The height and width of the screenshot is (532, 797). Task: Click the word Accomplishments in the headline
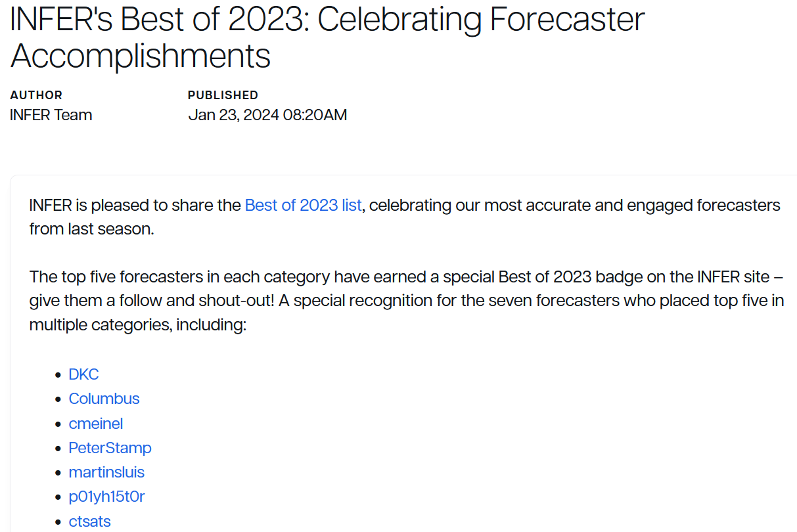(141, 56)
